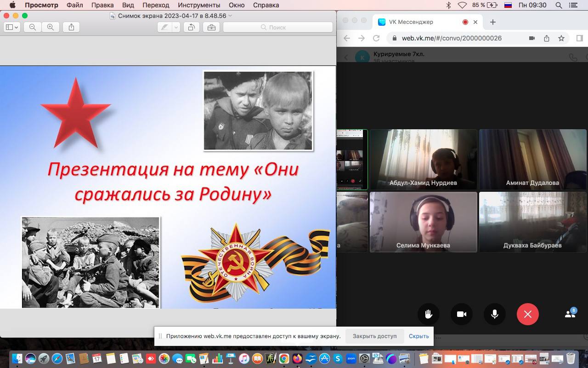This screenshot has width=588, height=368.
Task: Zoom out in Preview toolbar
Action: 33,27
